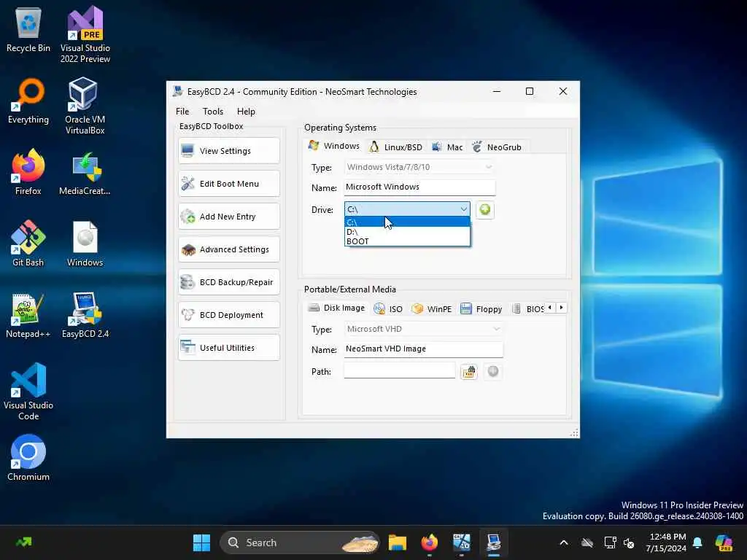This screenshot has height=560, width=747.
Task: Edit the NeoSmart VHD Image name field
Action: (x=424, y=349)
